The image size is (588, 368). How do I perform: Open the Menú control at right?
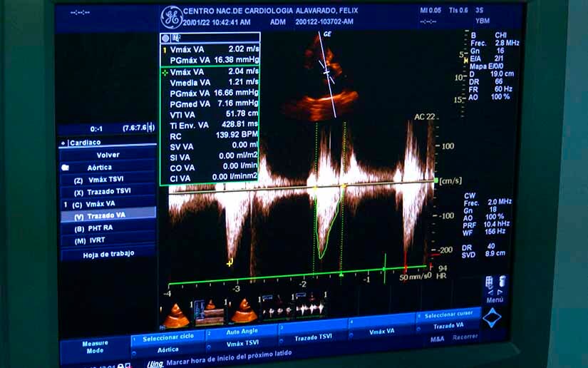(495, 300)
